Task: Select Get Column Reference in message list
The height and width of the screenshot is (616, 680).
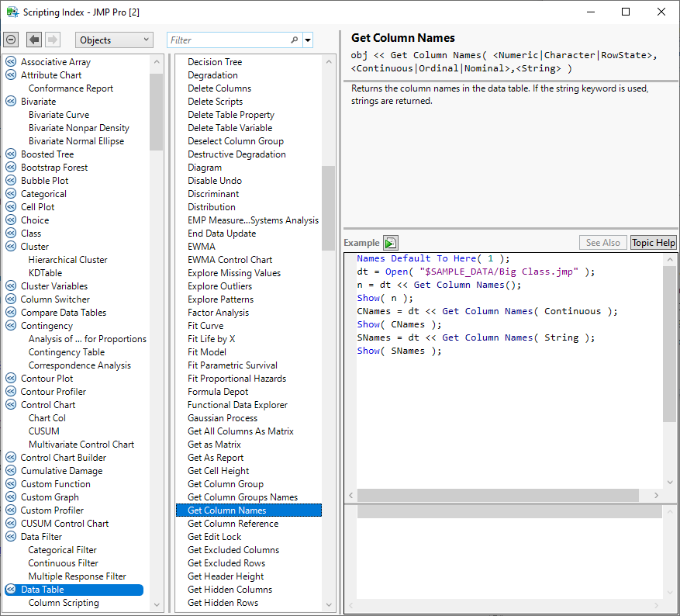Action: coord(233,524)
